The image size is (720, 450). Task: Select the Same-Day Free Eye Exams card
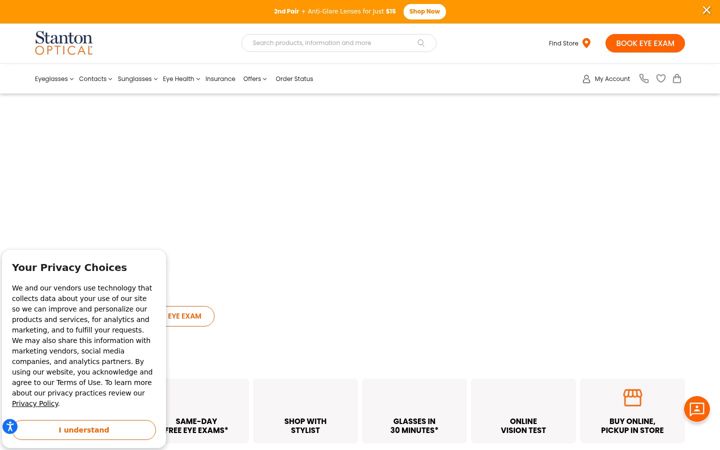(x=207, y=412)
